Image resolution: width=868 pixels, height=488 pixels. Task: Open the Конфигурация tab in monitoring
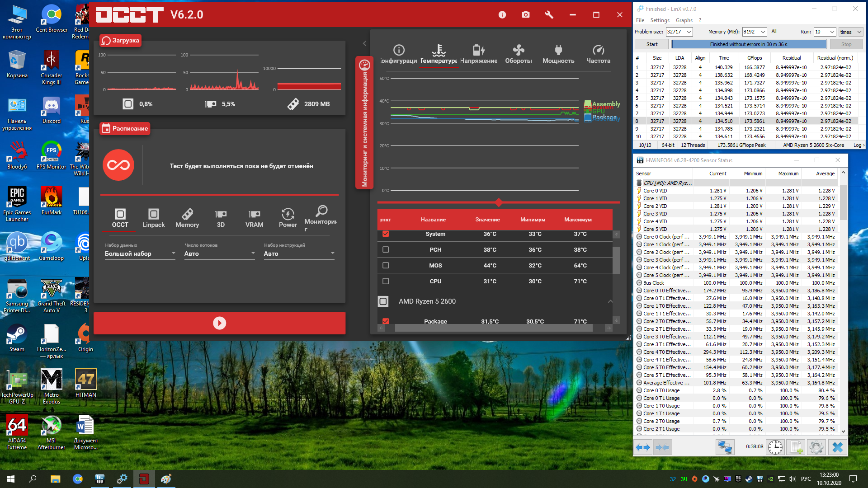tap(399, 54)
